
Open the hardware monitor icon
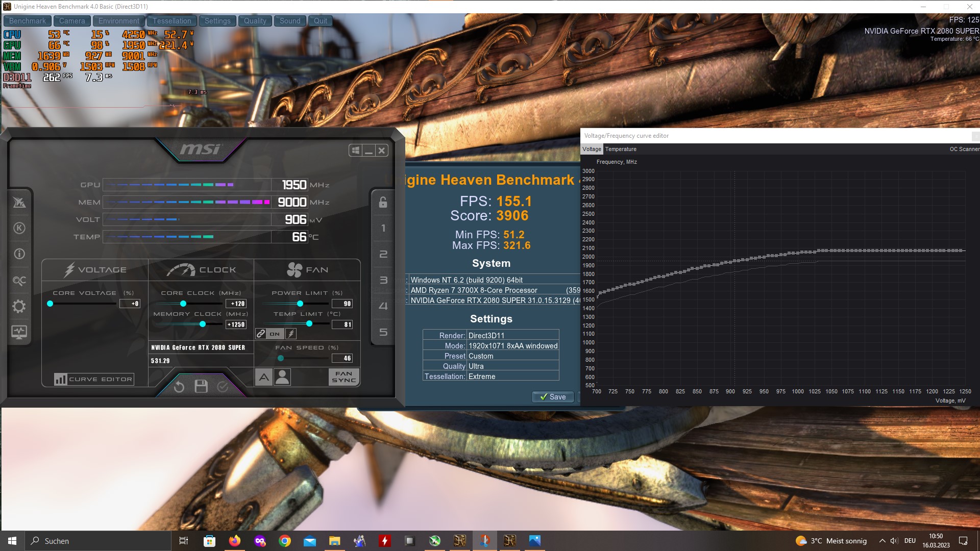tap(19, 332)
